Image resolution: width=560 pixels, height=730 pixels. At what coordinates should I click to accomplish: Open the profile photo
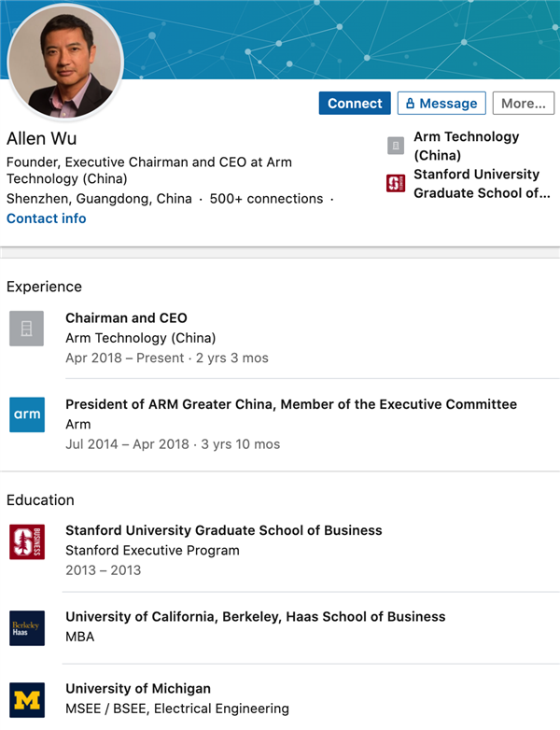(x=64, y=63)
